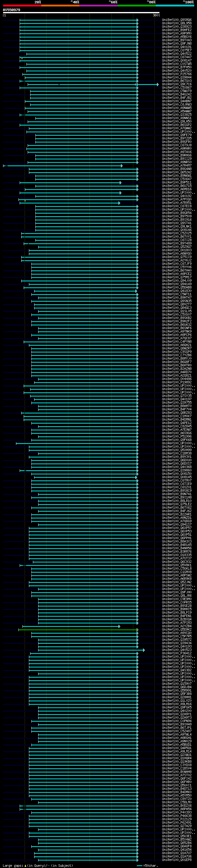Click alignment bar of UniRef100_Q9C7C6
The image size is (197, 868).
[x=93, y=85]
